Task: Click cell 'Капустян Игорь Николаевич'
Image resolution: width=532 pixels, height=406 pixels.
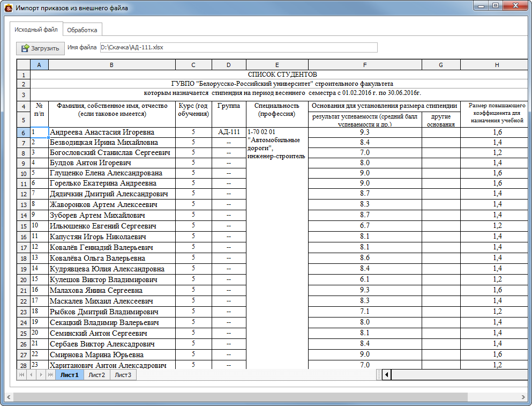Action: click(112, 237)
